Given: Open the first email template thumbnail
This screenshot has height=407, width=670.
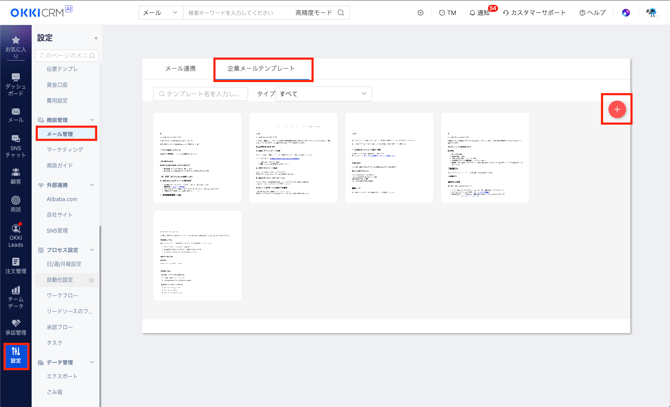Looking at the screenshot, I should [x=197, y=158].
